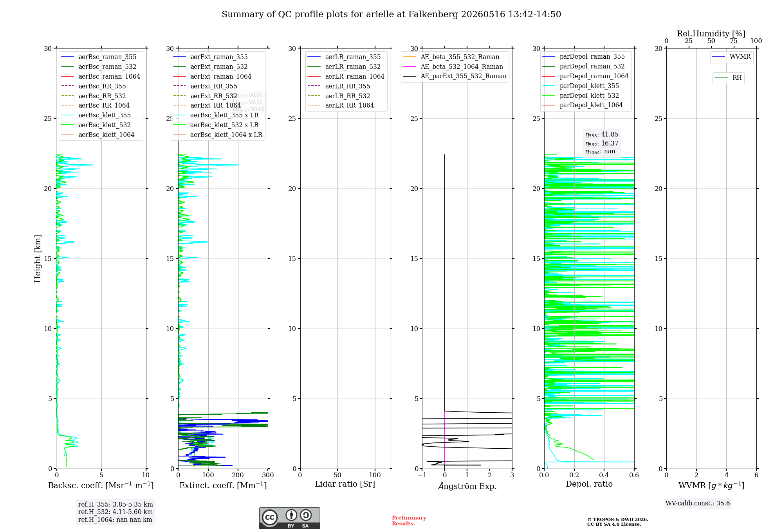Click the Preliminary Results red text
The width and height of the screenshot is (783, 532).
click(409, 521)
